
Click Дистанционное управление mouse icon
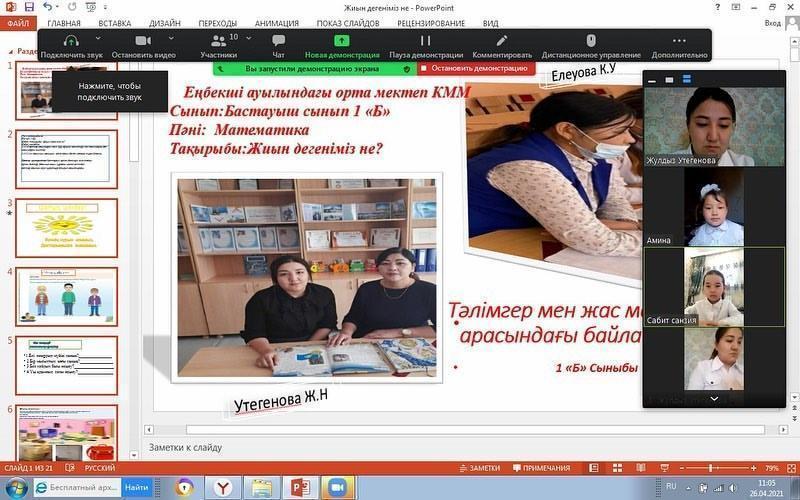(x=591, y=41)
